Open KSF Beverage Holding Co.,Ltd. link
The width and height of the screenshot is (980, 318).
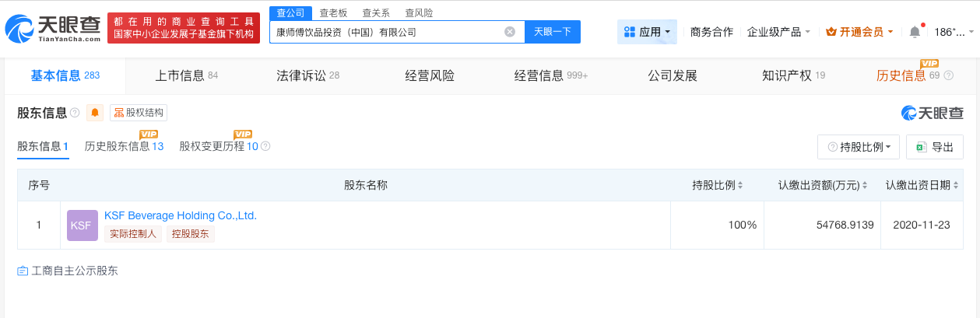click(181, 215)
